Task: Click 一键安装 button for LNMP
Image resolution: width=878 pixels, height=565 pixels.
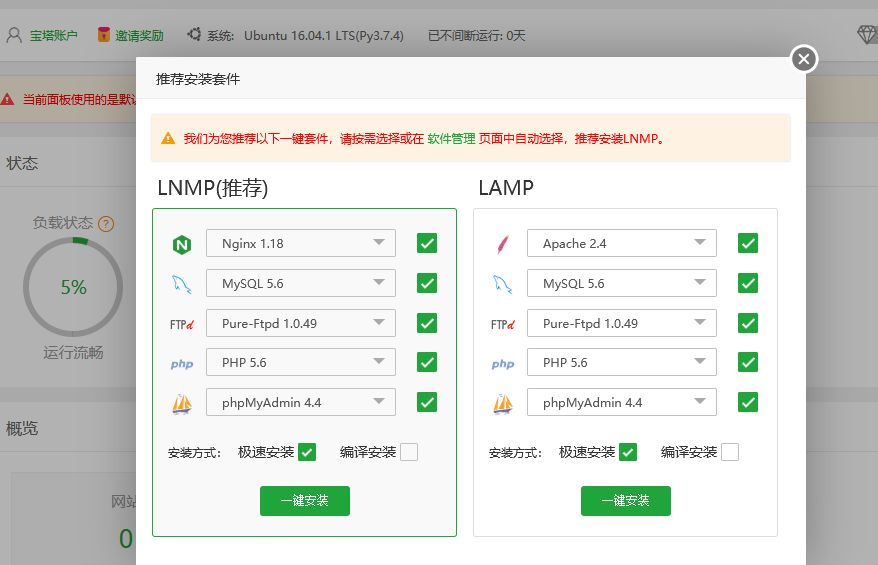Action: [x=305, y=501]
